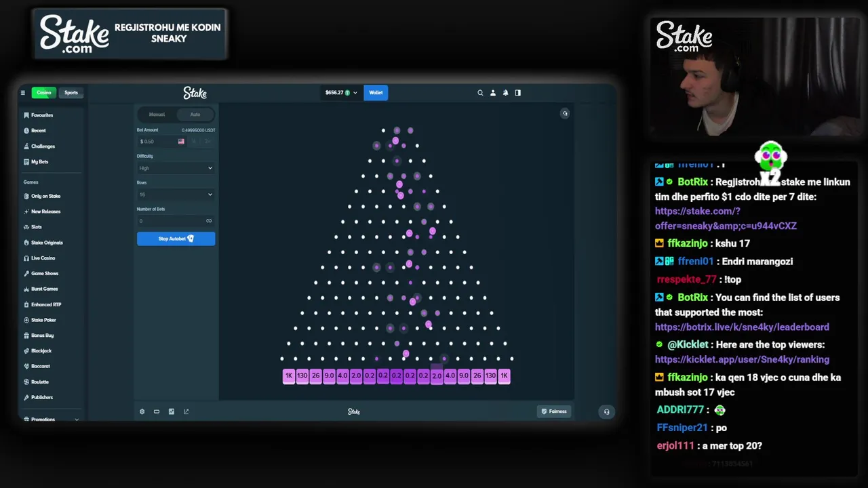Click the Number of Bets input field
This screenshot has height=488, width=868.
(x=176, y=221)
